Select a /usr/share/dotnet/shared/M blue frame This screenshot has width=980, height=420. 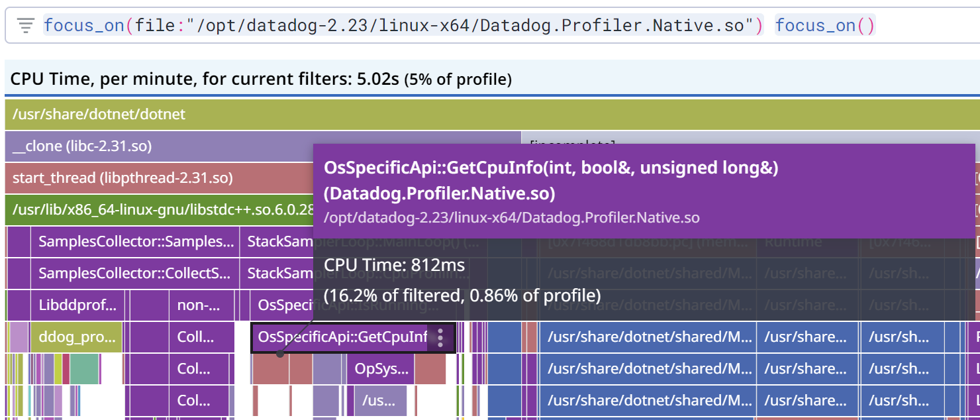(649, 337)
